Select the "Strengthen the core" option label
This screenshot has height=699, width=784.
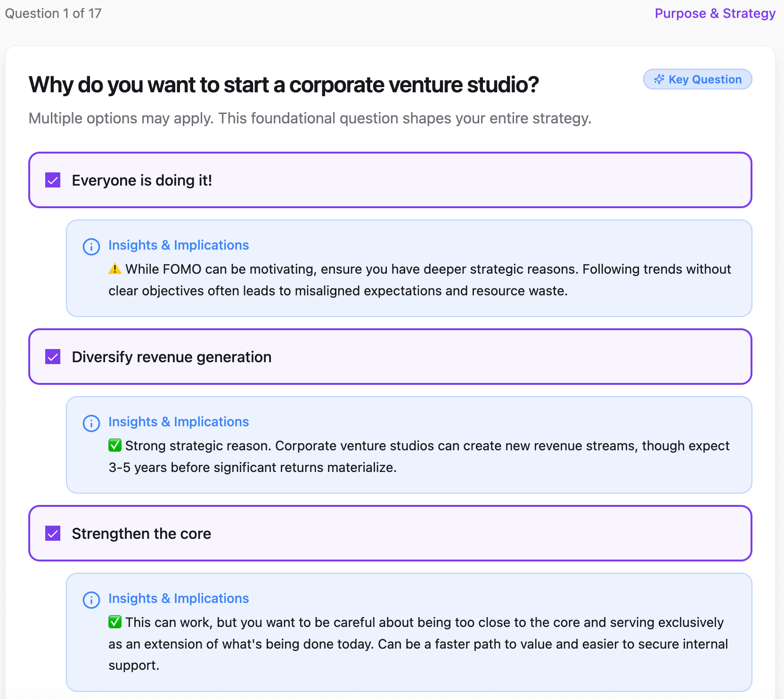(141, 534)
